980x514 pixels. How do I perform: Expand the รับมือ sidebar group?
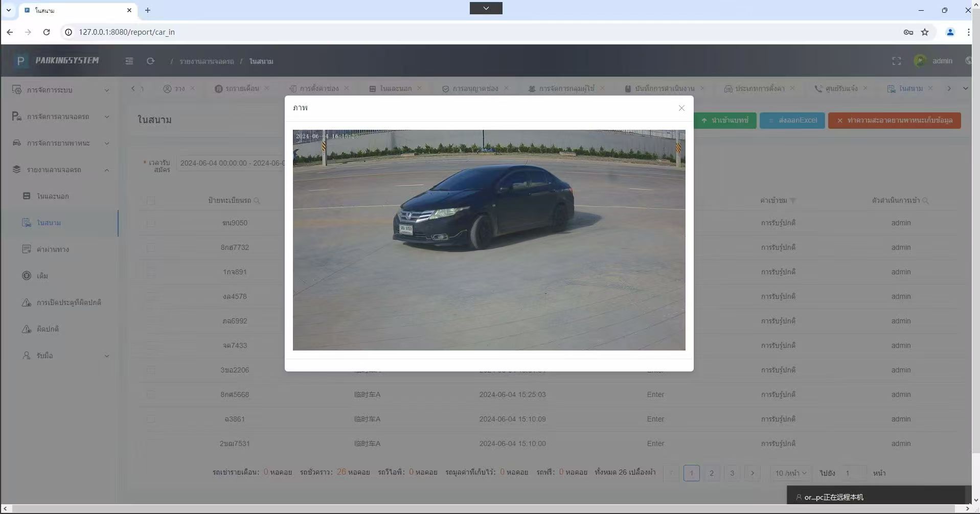coord(60,356)
